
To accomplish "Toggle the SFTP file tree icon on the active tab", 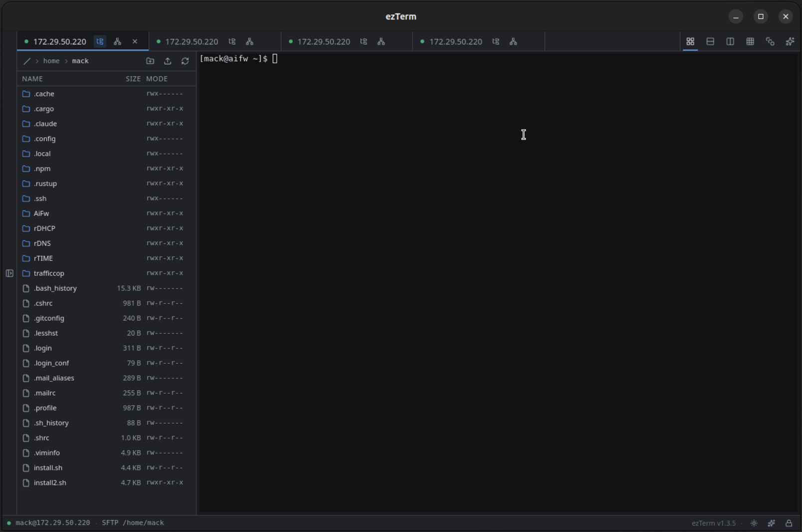I will (x=100, y=41).
